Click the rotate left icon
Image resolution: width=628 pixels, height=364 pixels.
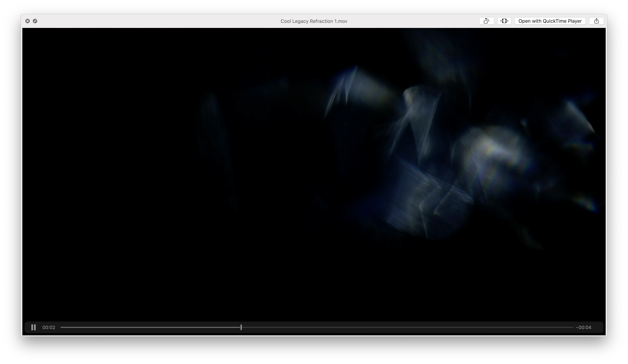click(486, 21)
